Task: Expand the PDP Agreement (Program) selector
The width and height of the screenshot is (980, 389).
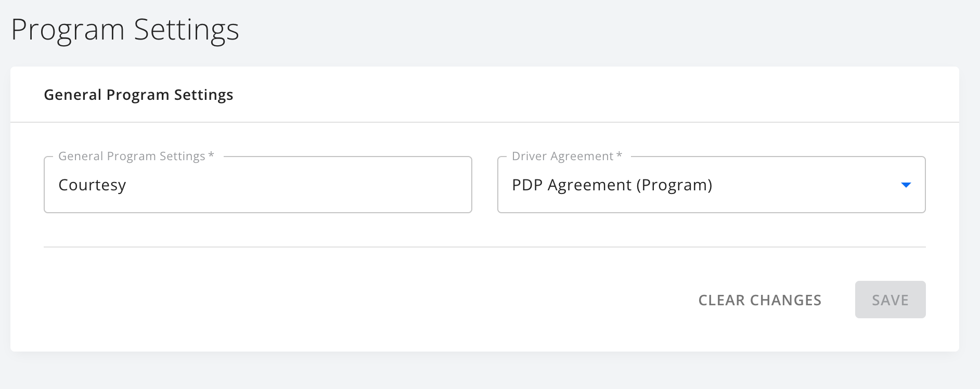Action: (x=711, y=185)
